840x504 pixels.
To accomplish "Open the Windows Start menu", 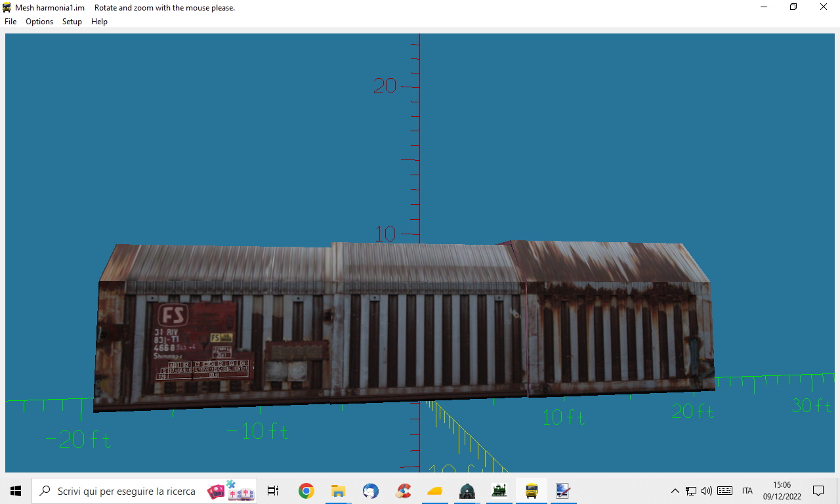I will (x=16, y=491).
